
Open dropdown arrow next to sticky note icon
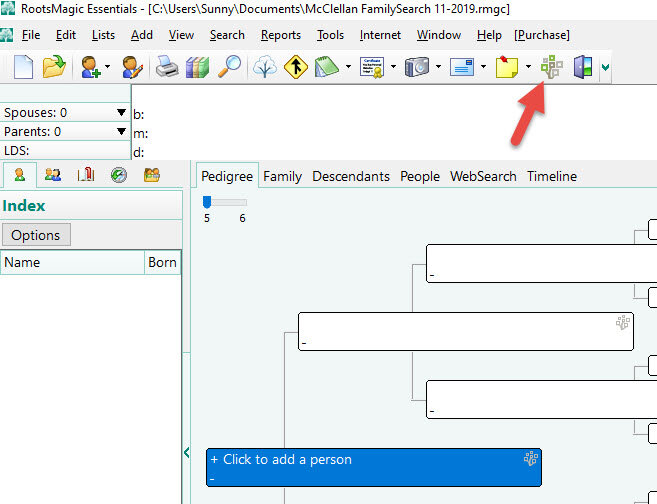coord(528,67)
